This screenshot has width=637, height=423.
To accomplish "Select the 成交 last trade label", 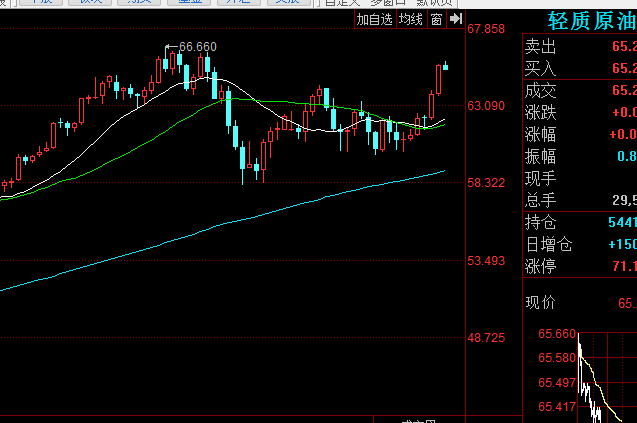I will (x=540, y=91).
